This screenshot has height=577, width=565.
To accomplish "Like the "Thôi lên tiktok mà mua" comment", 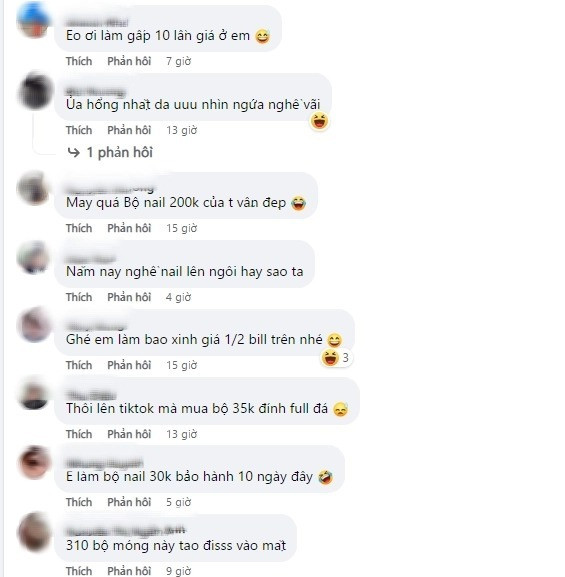I will pyautogui.click(x=79, y=434).
